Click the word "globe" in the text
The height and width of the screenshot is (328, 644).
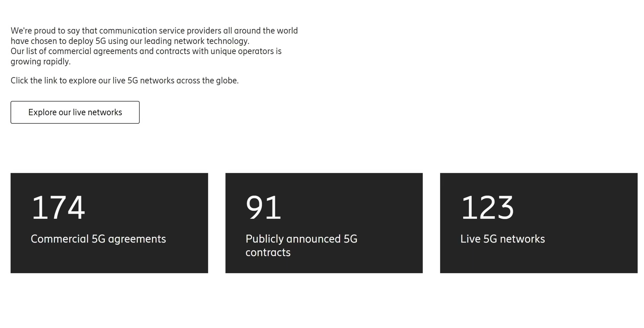click(x=226, y=80)
